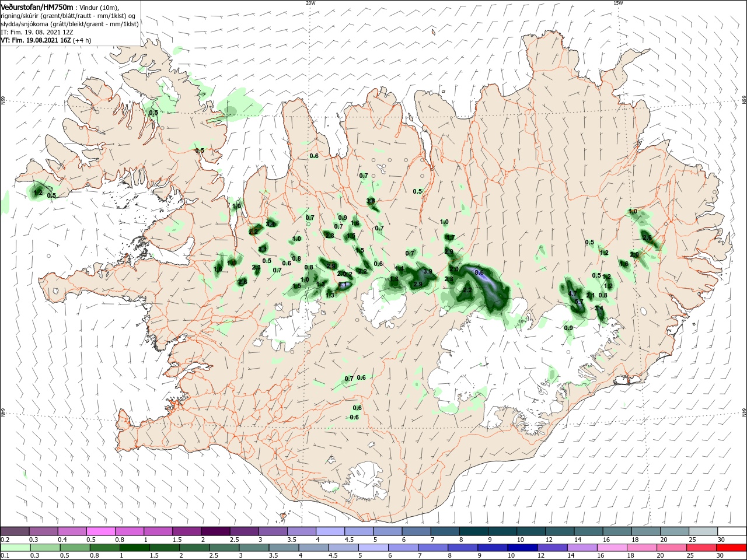Click bottom legend row swatch between 20 and 25

[673, 548]
